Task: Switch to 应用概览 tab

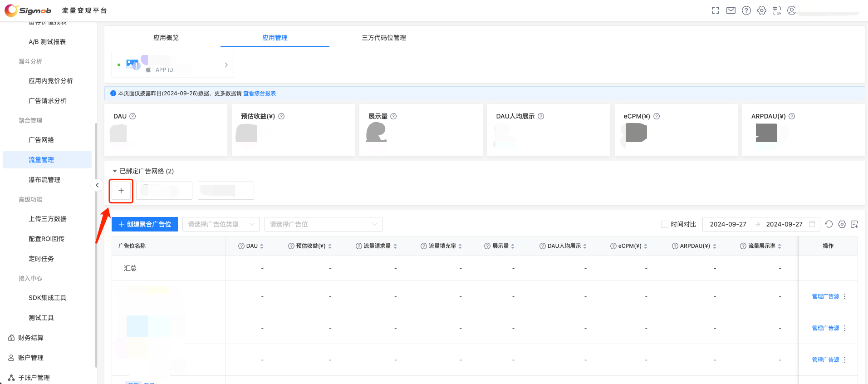Action: [x=166, y=38]
